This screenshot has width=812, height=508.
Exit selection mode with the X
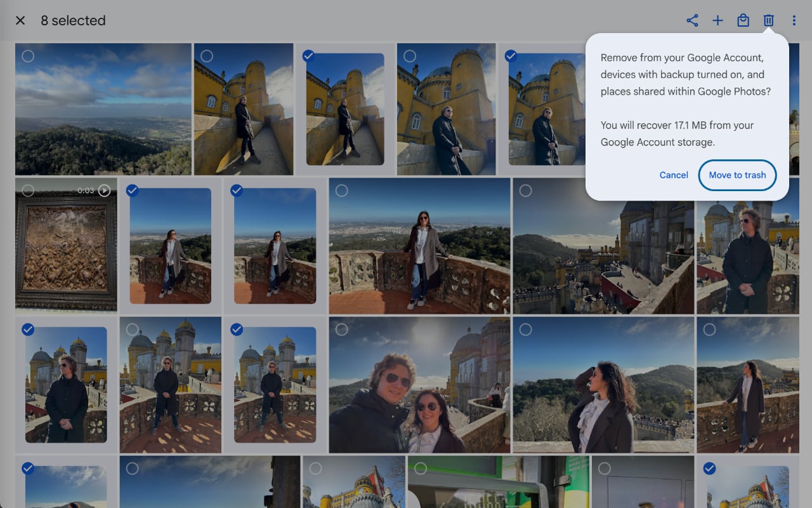(x=20, y=20)
